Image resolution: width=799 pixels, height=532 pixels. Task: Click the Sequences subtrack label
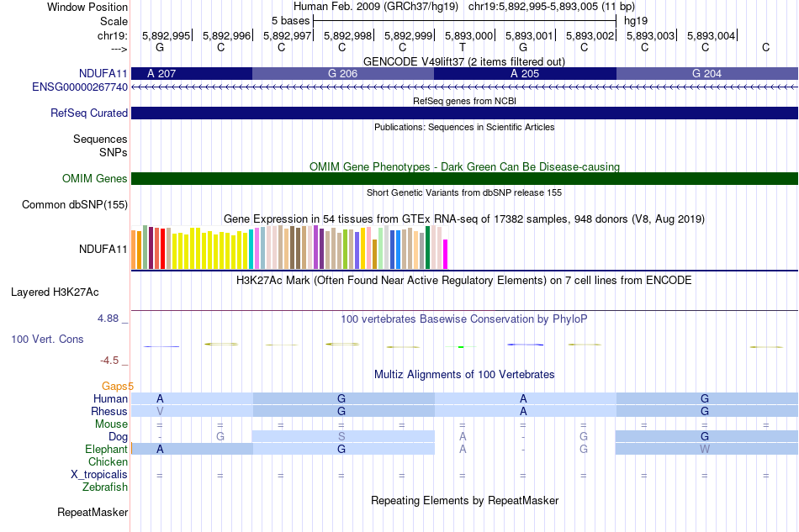click(x=100, y=139)
